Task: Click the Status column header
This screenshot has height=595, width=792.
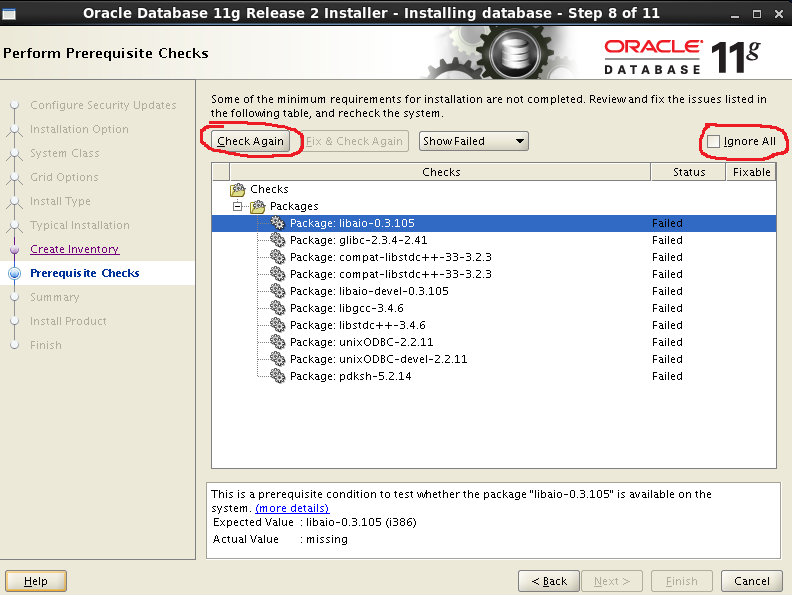Action: point(688,172)
